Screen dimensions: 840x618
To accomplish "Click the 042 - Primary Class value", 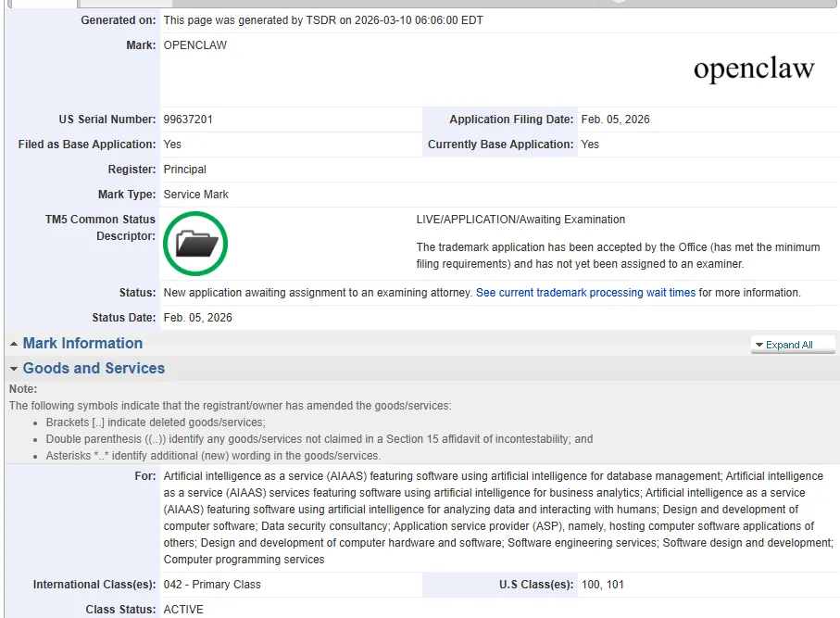I will coord(212,585).
